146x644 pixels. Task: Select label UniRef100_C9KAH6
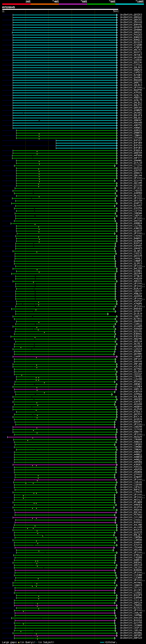point(131,440)
